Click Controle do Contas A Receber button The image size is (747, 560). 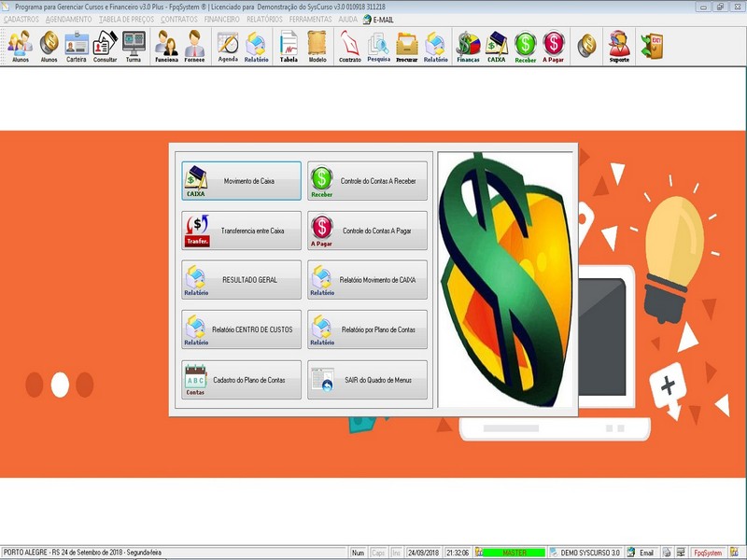tap(367, 181)
